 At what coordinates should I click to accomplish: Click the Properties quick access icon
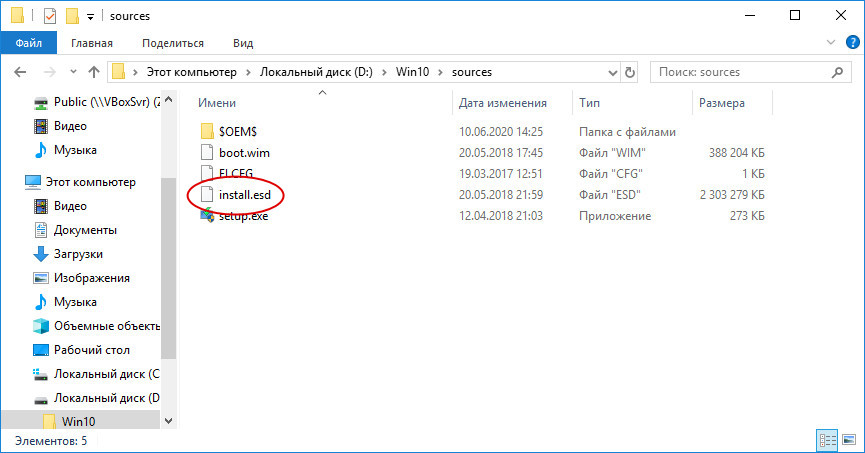[x=50, y=16]
